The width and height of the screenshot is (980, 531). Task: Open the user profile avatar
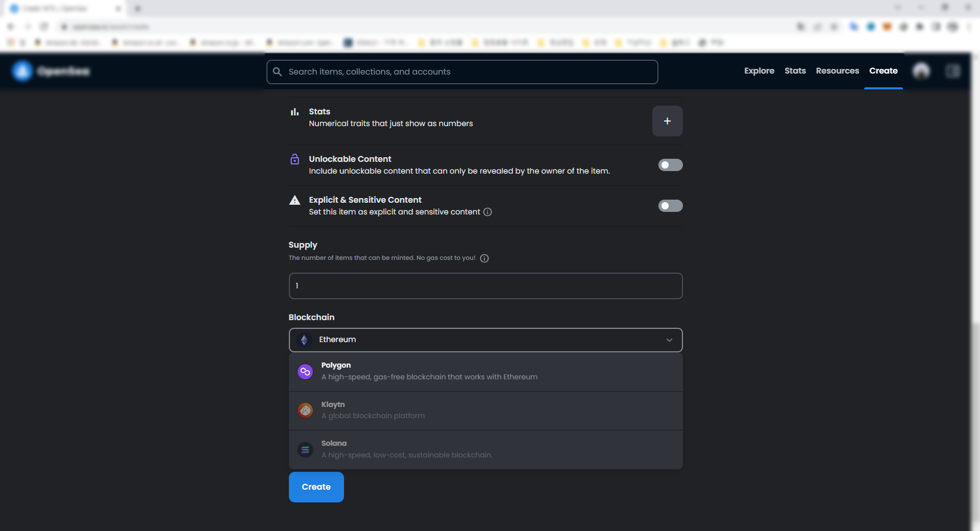(921, 71)
